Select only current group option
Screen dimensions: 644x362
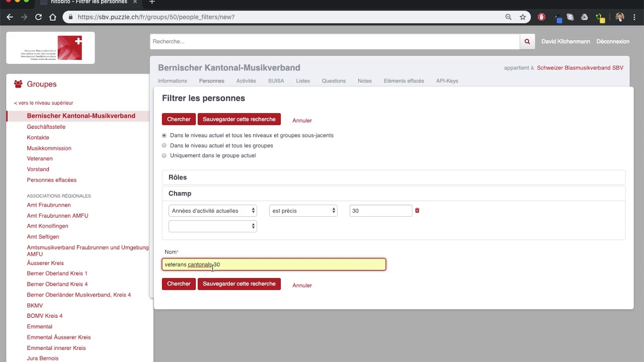pyautogui.click(x=164, y=156)
